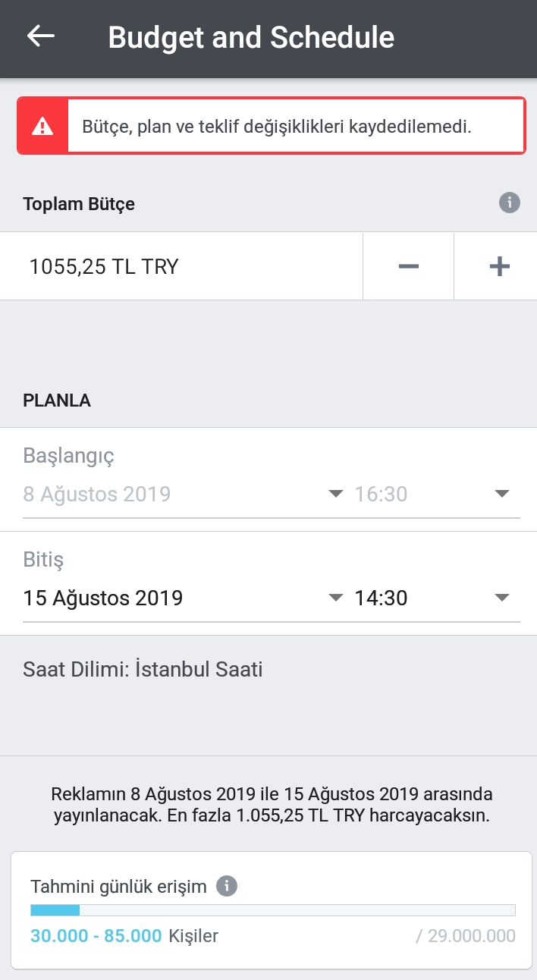Expand the 16:30 start time dropdown

point(437,495)
